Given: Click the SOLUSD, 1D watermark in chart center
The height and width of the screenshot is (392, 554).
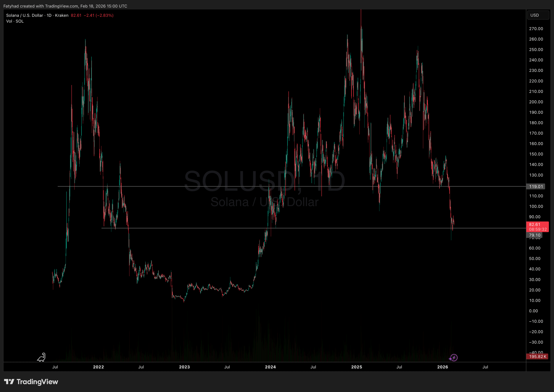Looking at the screenshot, I should pyautogui.click(x=265, y=182).
